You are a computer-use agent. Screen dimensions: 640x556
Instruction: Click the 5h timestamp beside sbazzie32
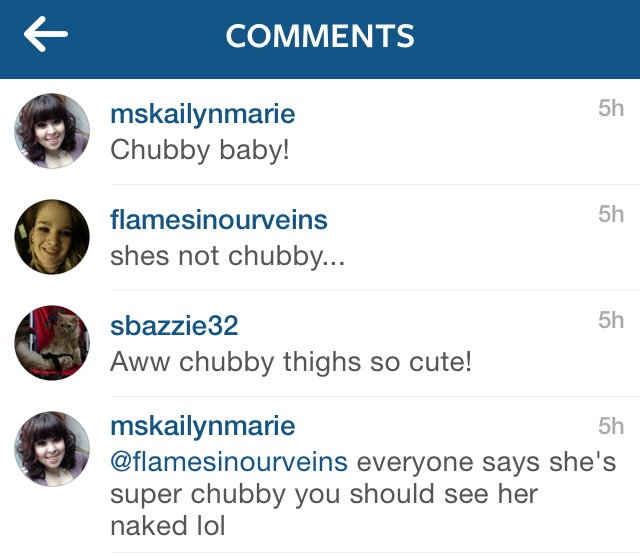tap(611, 320)
